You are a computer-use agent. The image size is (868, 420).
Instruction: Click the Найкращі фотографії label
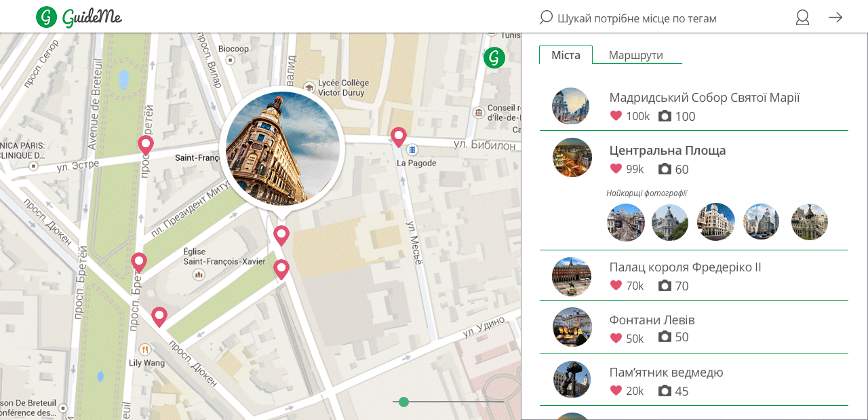(x=647, y=193)
